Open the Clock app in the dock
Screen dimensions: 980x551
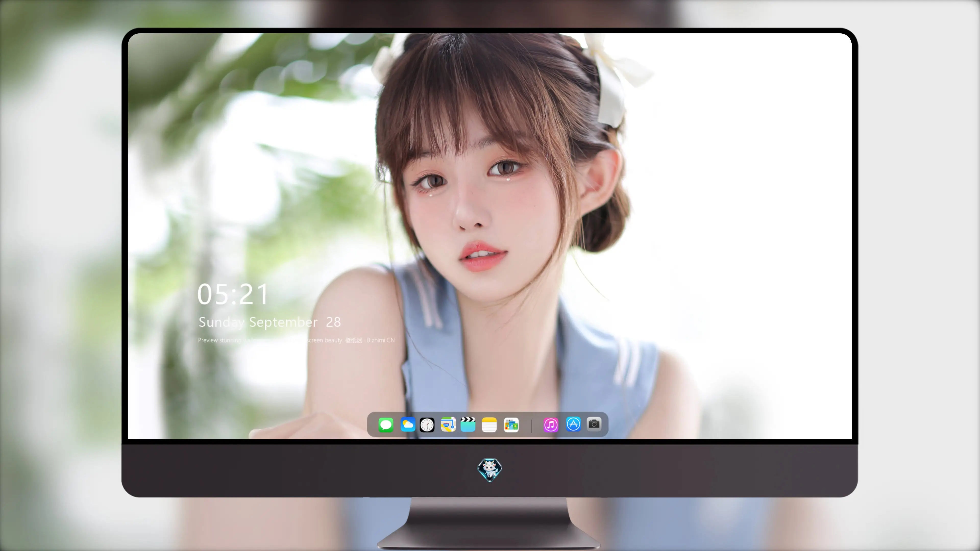[427, 425]
